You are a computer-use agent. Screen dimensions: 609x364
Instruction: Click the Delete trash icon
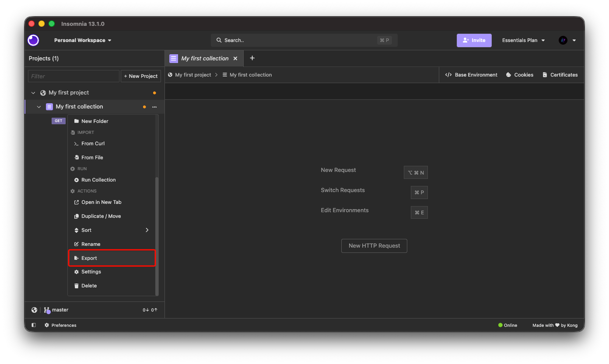(77, 286)
